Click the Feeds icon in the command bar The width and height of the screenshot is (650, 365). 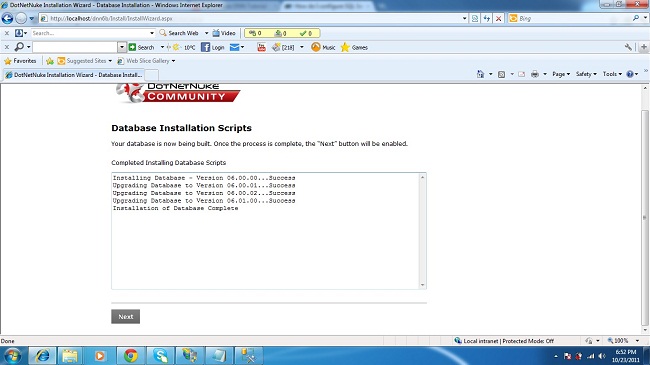coord(501,74)
